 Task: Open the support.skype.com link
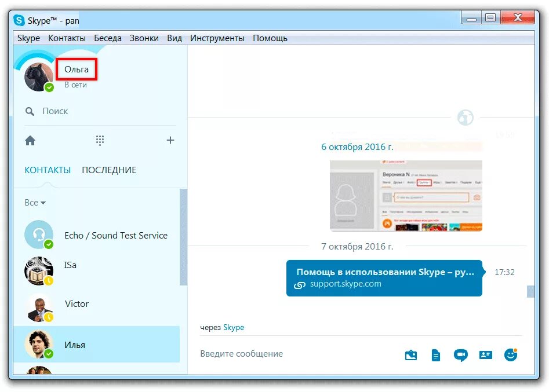tap(346, 284)
